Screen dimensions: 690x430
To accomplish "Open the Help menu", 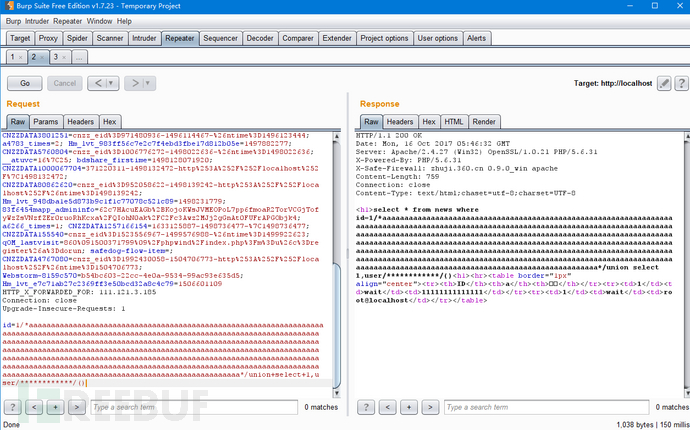I will point(124,21).
